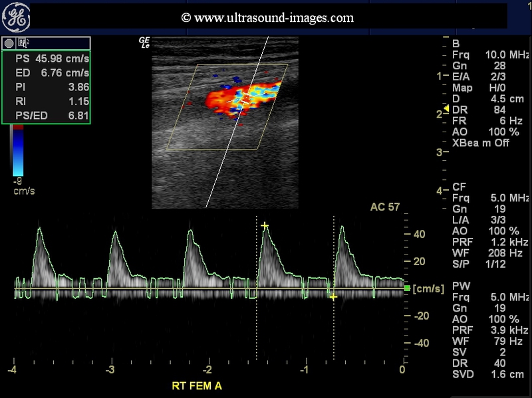Open the ultrasound-images.com website link

267,18
